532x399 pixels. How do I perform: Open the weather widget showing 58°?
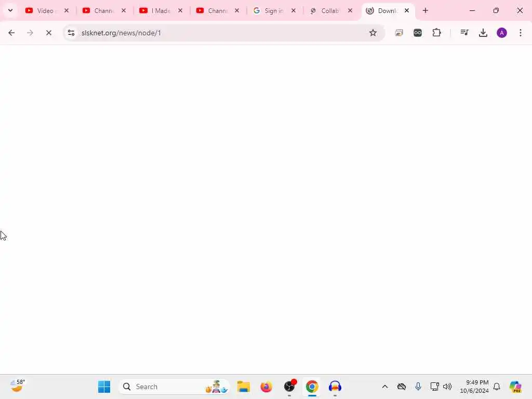coord(17,386)
